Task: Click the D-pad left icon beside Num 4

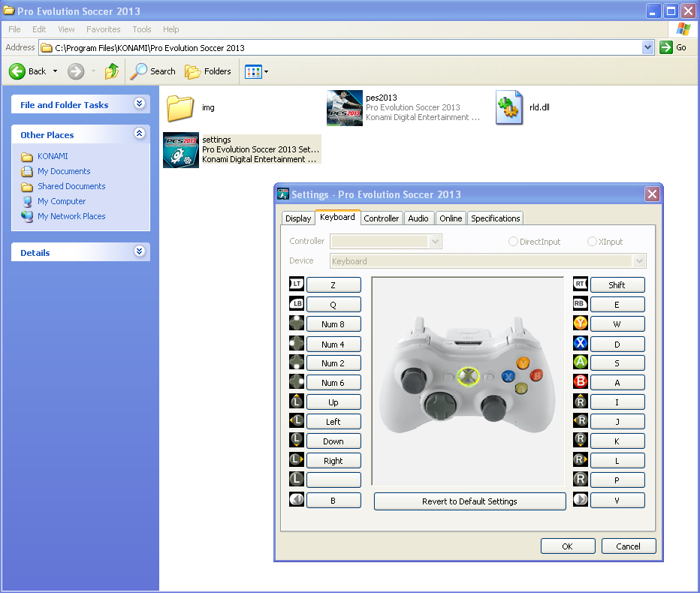Action: coord(297,343)
